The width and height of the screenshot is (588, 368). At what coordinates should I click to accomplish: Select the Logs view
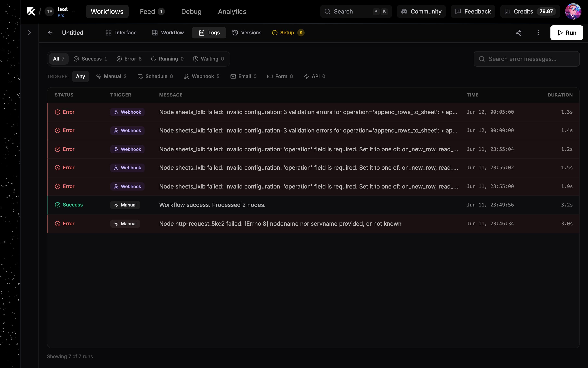point(209,33)
